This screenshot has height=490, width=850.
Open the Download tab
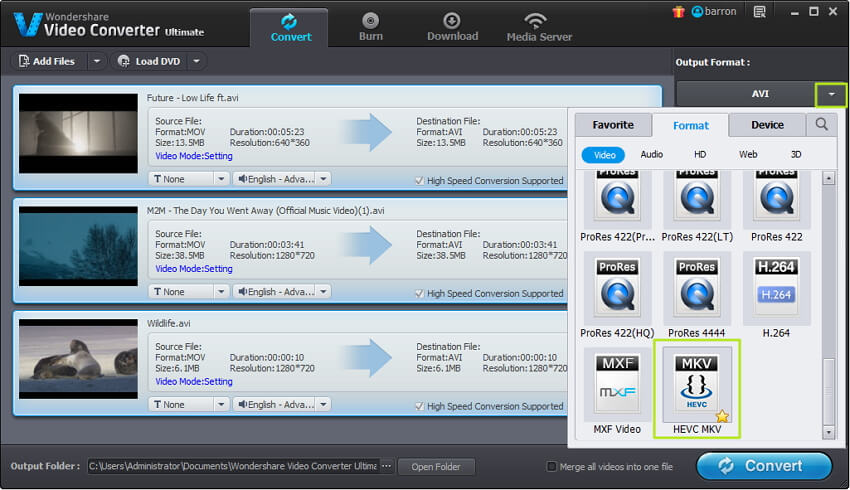tap(453, 28)
